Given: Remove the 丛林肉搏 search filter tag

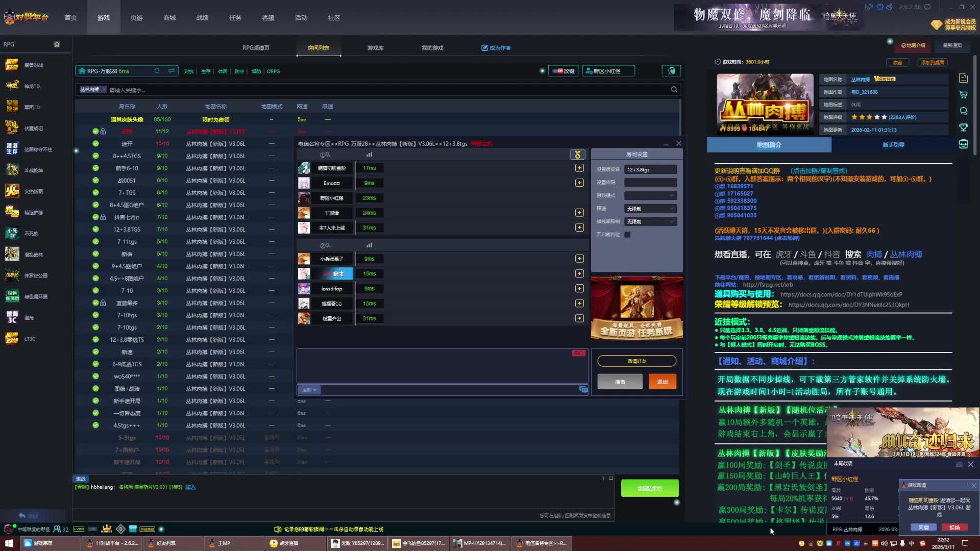Looking at the screenshot, I should (104, 90).
